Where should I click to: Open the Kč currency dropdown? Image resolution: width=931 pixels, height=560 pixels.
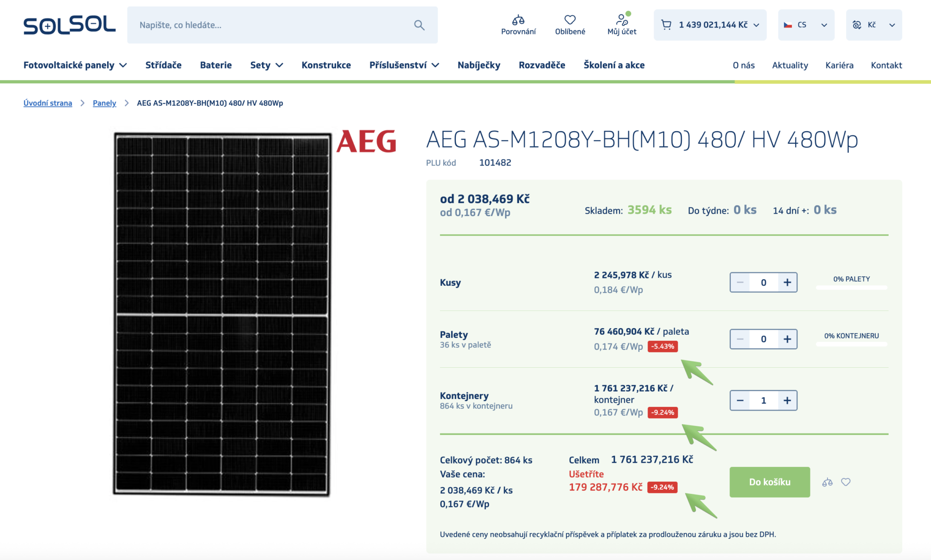point(874,25)
